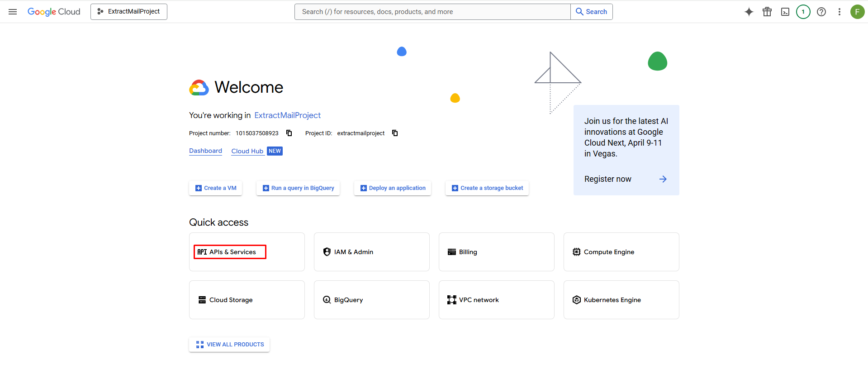Open the ExtractMailProject project picker
The image size is (868, 369).
(x=129, y=12)
